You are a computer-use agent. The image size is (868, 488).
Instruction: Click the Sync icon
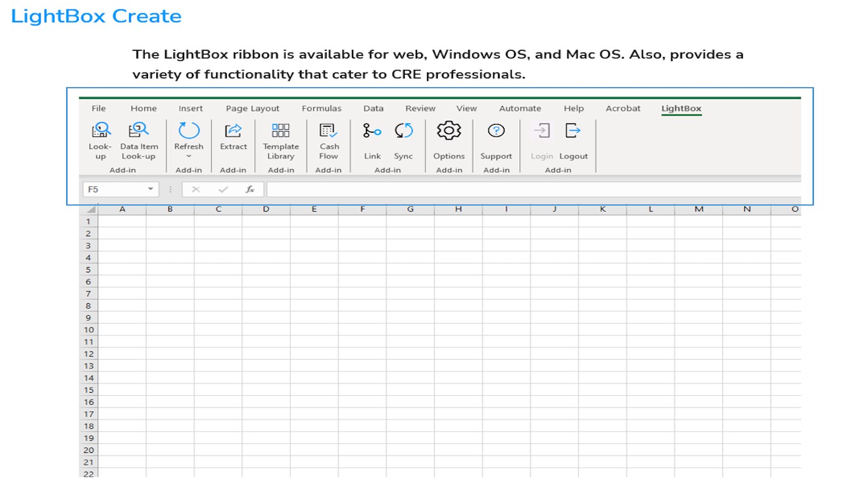pyautogui.click(x=403, y=131)
